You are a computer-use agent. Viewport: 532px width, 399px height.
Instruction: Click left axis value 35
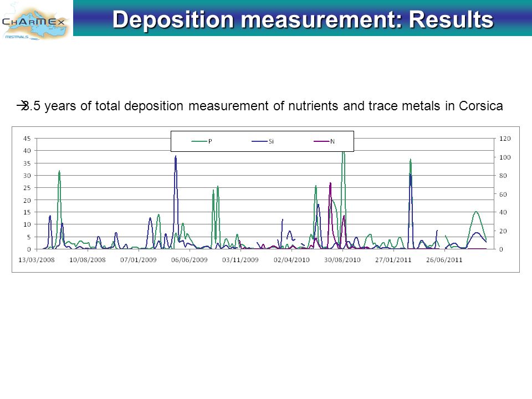(27, 163)
